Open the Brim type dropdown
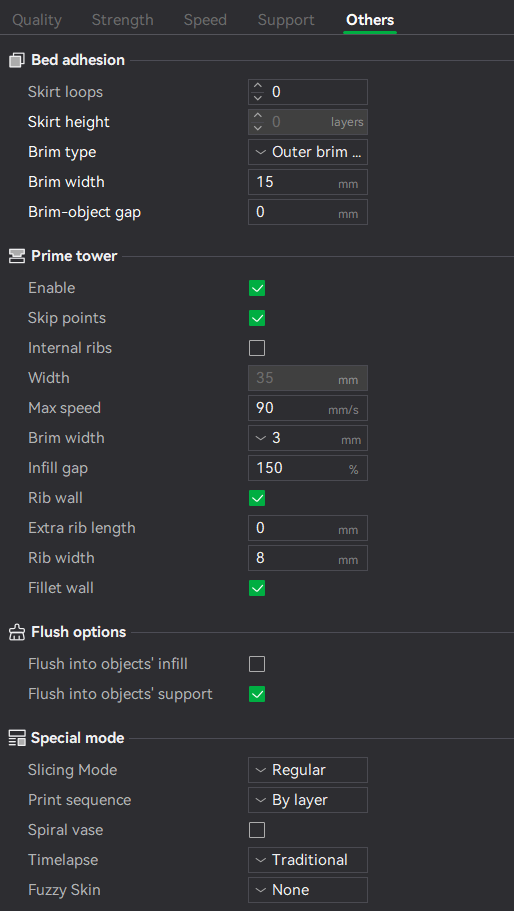 point(308,152)
